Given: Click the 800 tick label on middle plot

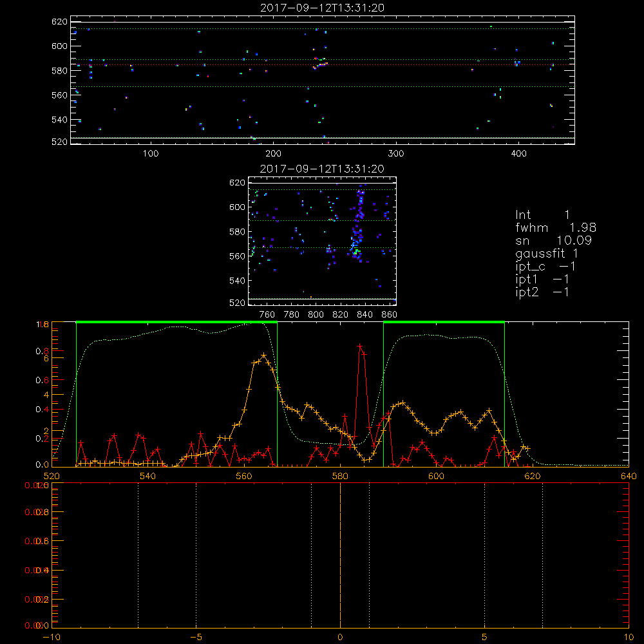Looking at the screenshot, I should (x=316, y=315).
